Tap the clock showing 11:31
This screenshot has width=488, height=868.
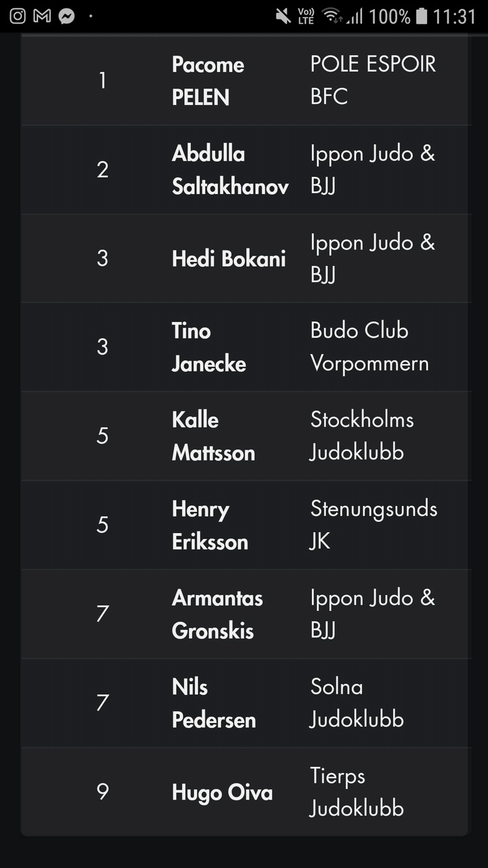(x=454, y=16)
